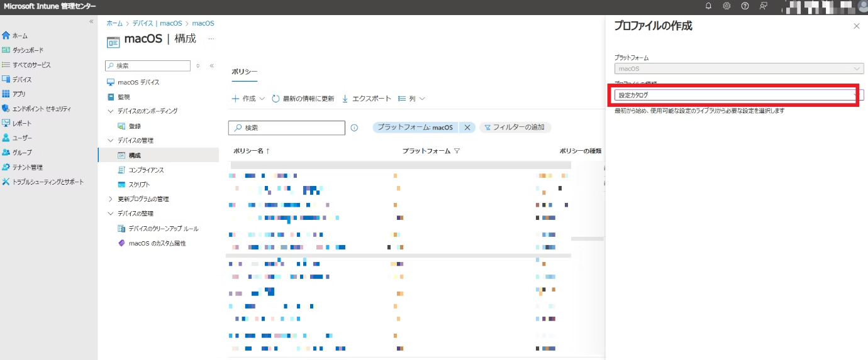This screenshot has height=360, width=868.
Task: Collapse the デバイスの整理 section
Action: [x=111, y=214]
